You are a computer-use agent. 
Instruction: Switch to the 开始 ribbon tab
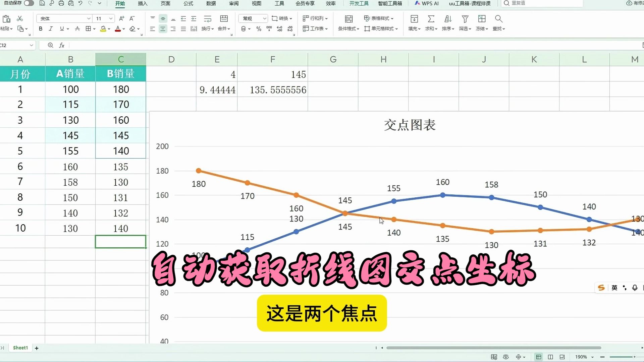(120, 3)
